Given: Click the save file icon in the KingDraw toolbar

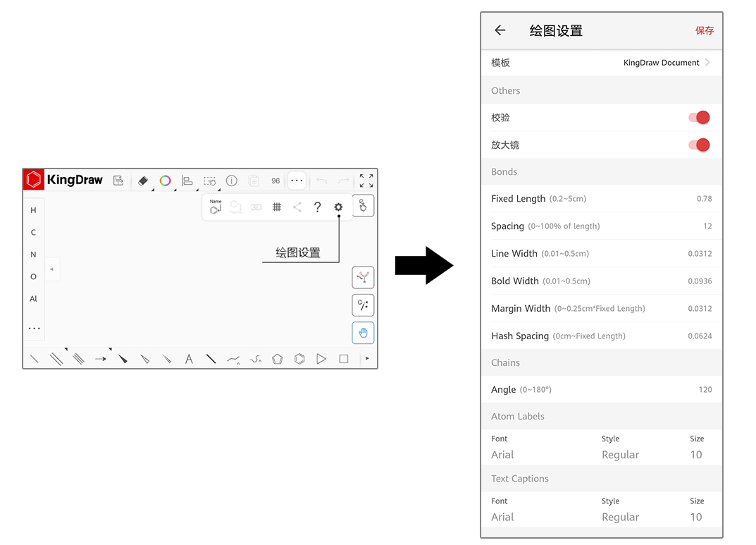Looking at the screenshot, I should point(118,180).
